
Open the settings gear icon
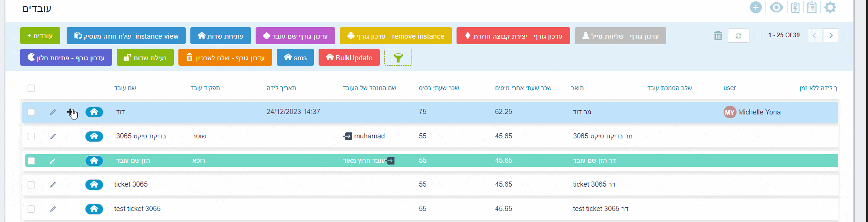coord(830,7)
